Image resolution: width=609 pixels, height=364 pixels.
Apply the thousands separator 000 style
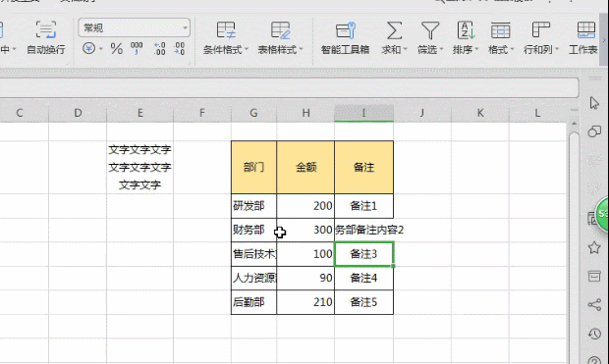[137, 48]
